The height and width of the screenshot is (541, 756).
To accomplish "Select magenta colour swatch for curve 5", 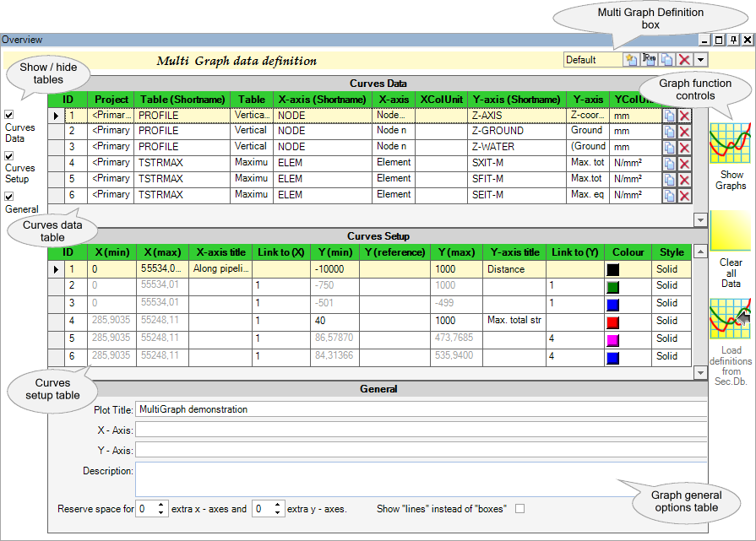I will (612, 340).
